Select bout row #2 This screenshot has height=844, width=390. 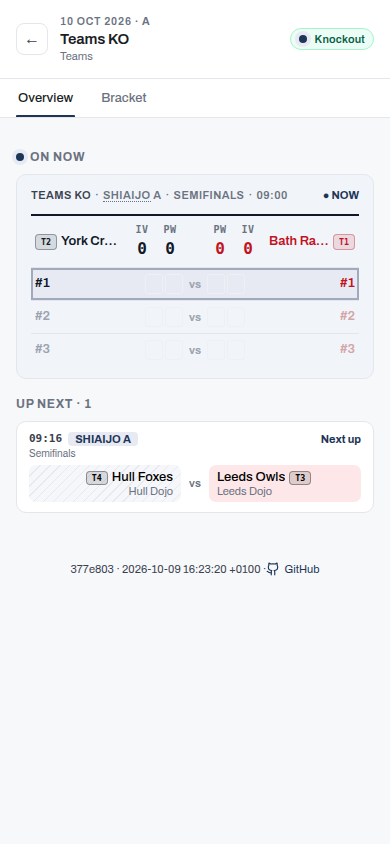195,316
